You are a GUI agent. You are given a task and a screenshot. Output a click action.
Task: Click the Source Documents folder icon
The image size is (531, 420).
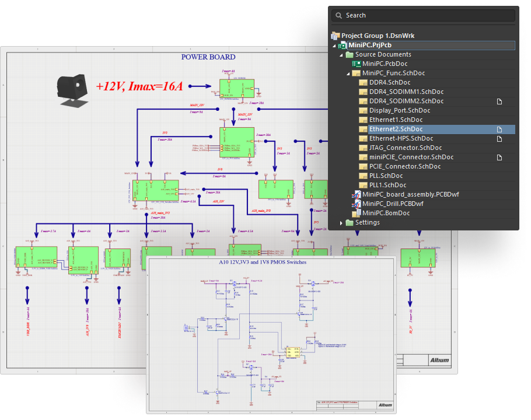349,54
